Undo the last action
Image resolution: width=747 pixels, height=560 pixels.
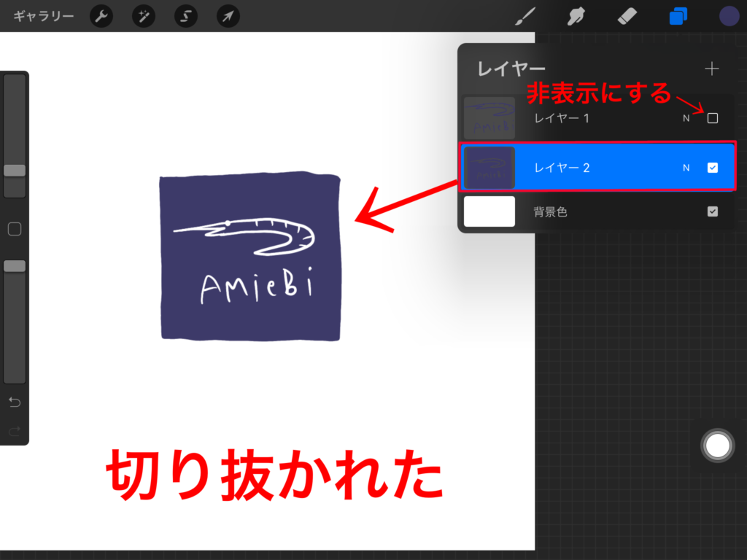pyautogui.click(x=15, y=402)
